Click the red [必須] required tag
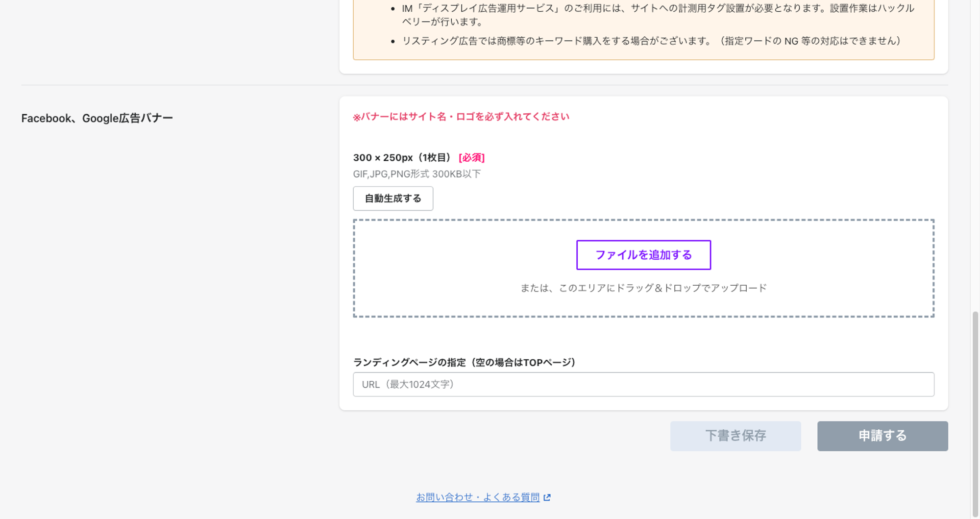This screenshot has height=519, width=980. pos(471,158)
